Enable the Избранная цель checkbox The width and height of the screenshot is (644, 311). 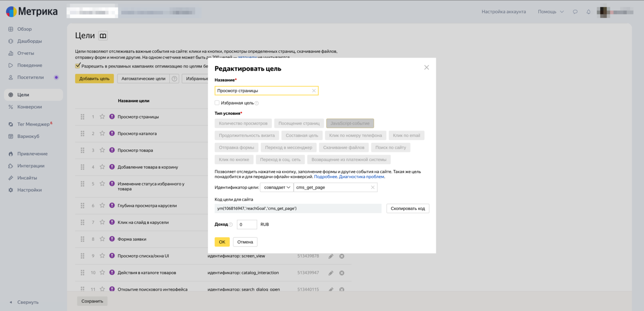(217, 103)
